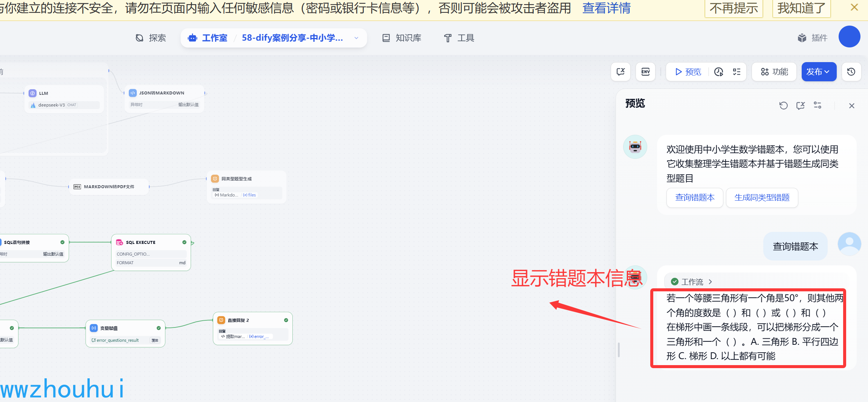The image size is (868, 402).
Task: Open run history clock icon beside 预览
Action: pos(719,72)
